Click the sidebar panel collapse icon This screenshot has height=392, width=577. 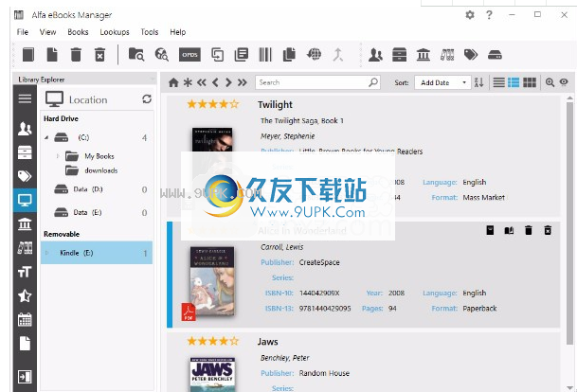click(25, 377)
